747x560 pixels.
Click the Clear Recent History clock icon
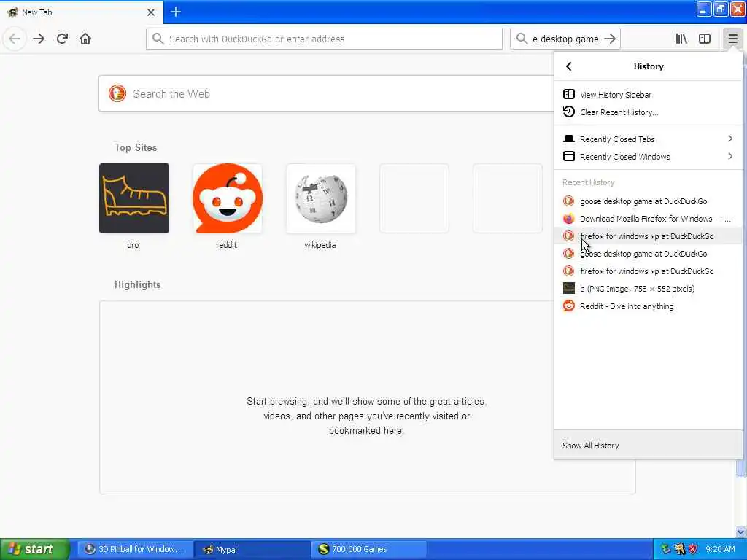569,112
